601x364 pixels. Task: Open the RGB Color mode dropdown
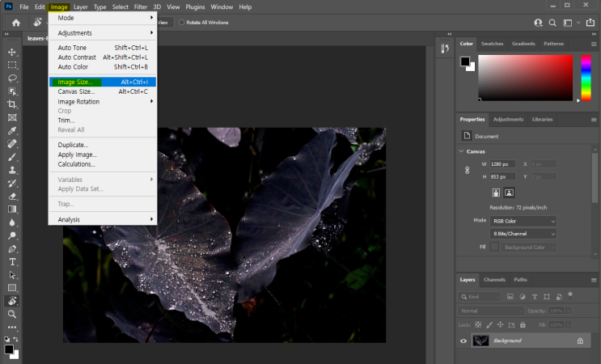[x=523, y=221]
